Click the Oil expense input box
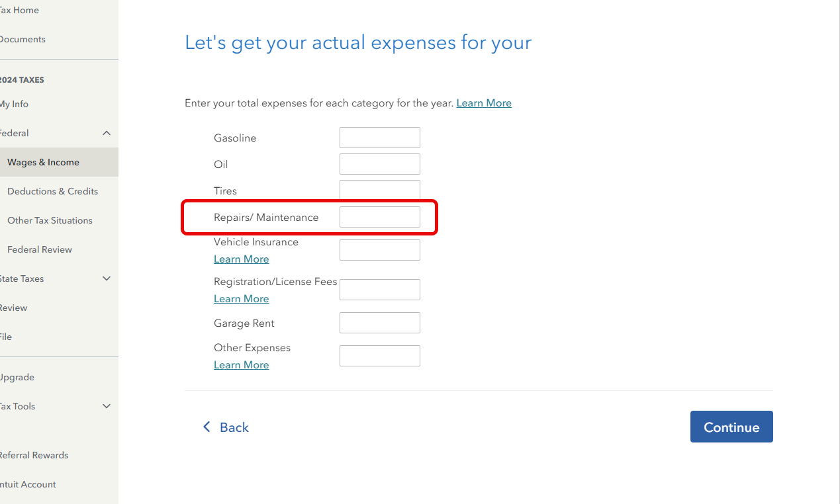 tap(379, 164)
